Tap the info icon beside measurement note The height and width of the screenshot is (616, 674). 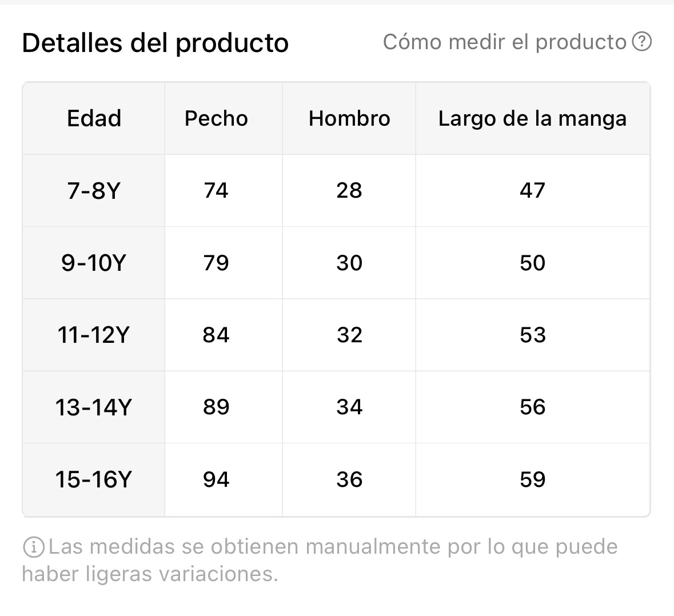click(x=34, y=547)
